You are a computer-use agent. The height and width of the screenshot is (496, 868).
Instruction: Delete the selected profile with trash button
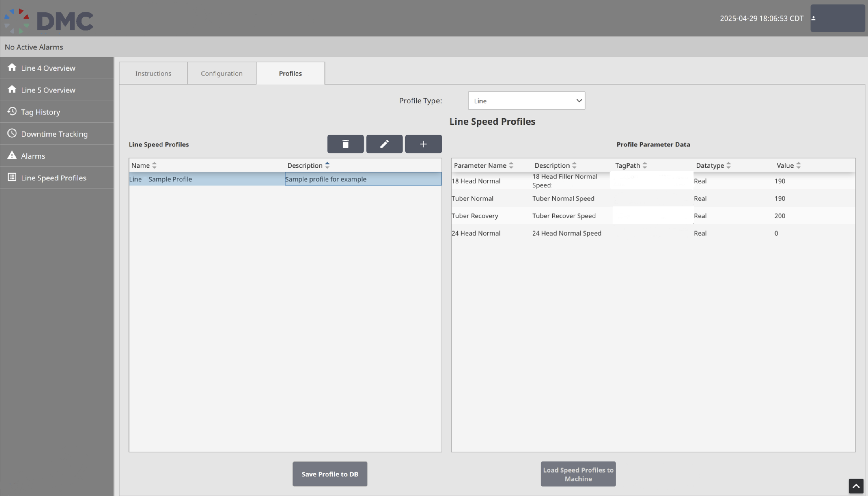pyautogui.click(x=346, y=144)
